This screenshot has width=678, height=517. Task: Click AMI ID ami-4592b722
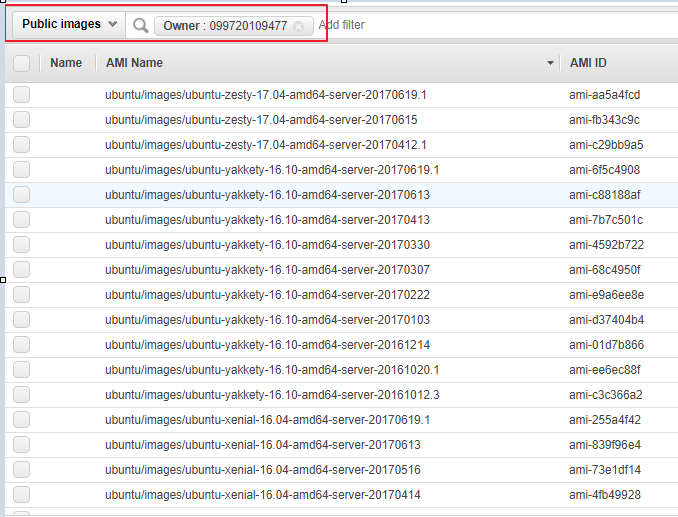click(607, 245)
